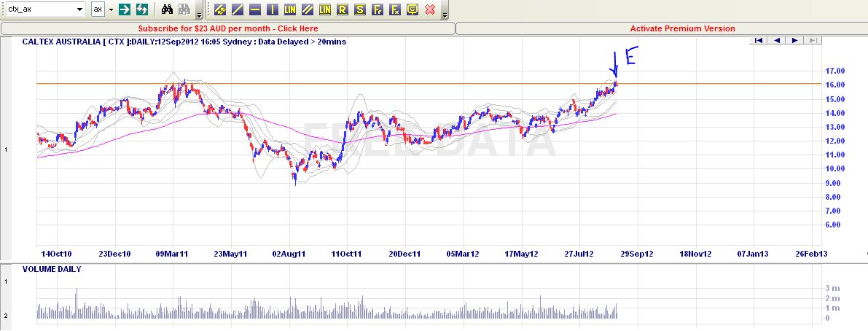Jump to first chart data
Image resolution: width=868 pixels, height=331 pixels.
(759, 40)
